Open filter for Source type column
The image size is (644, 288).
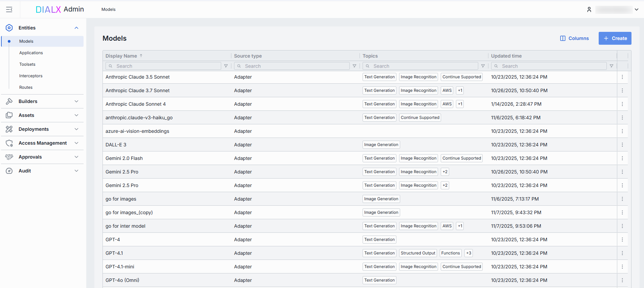[354, 66]
